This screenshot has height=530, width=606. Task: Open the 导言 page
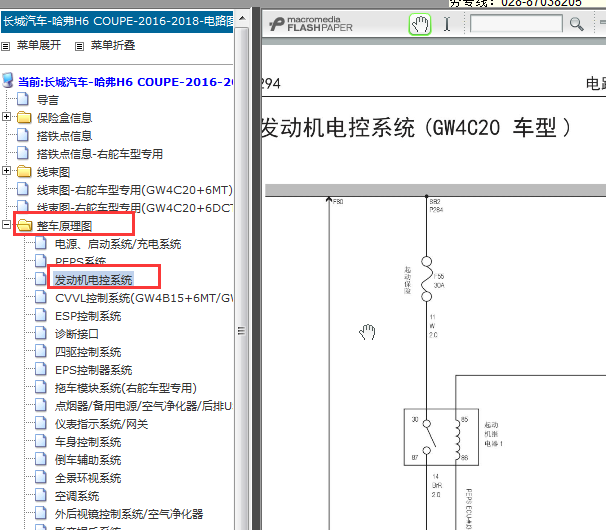click(48, 100)
